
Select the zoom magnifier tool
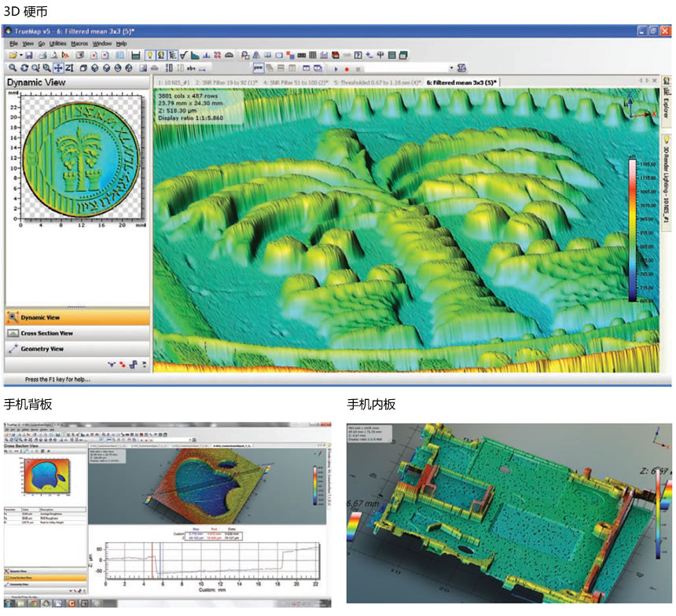coord(12,68)
